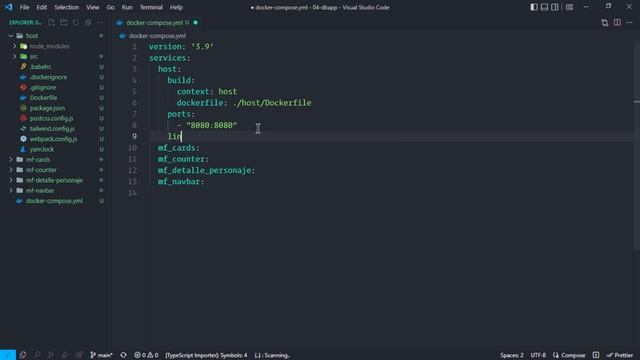
Task: Collapse the host folder
Action: 31,36
